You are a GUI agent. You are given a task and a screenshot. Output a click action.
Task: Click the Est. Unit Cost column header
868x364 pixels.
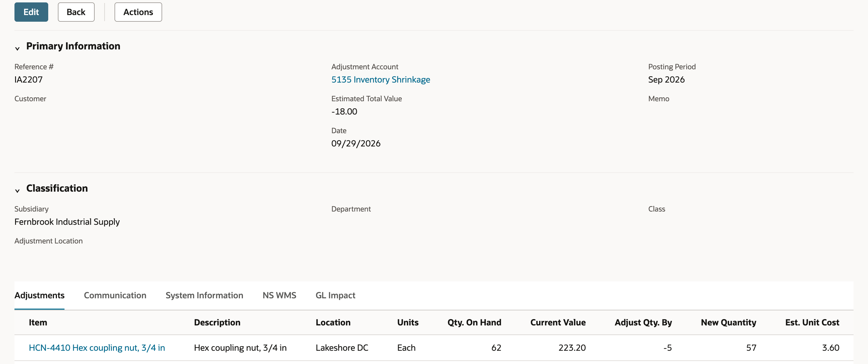[x=812, y=322]
